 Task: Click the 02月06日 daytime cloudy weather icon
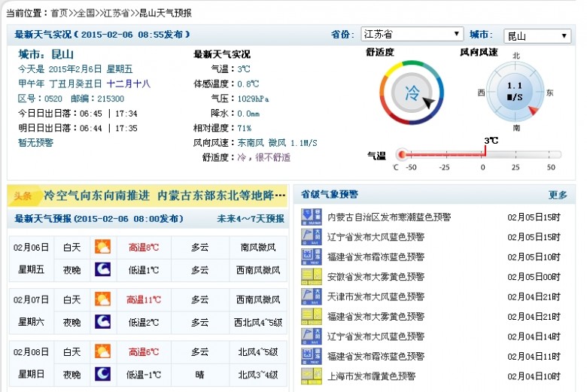pos(102,247)
